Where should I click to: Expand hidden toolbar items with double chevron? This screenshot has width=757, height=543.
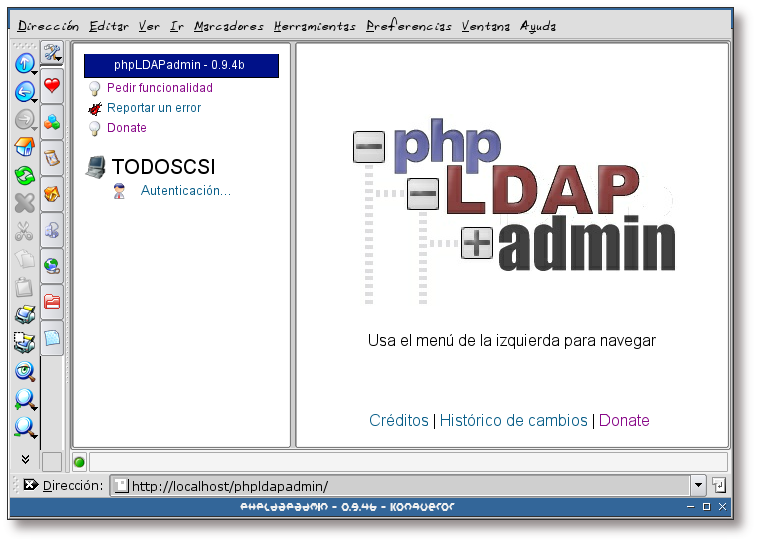(x=24, y=459)
